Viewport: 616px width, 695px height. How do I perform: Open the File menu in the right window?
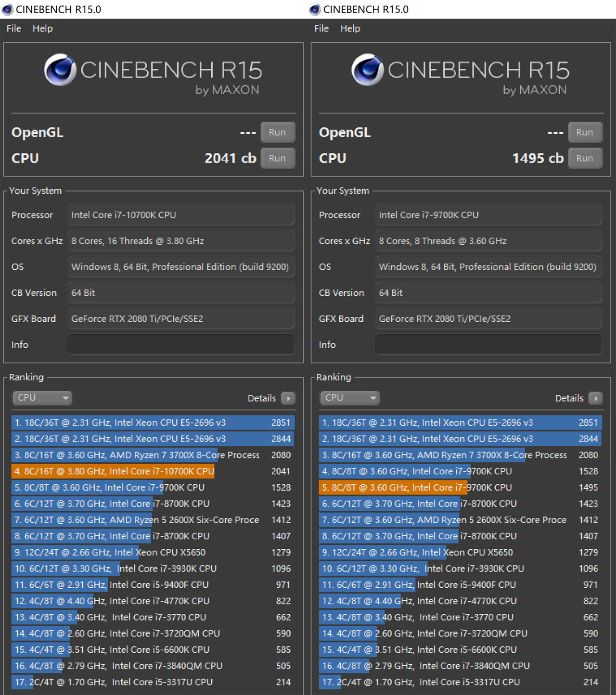click(x=321, y=28)
